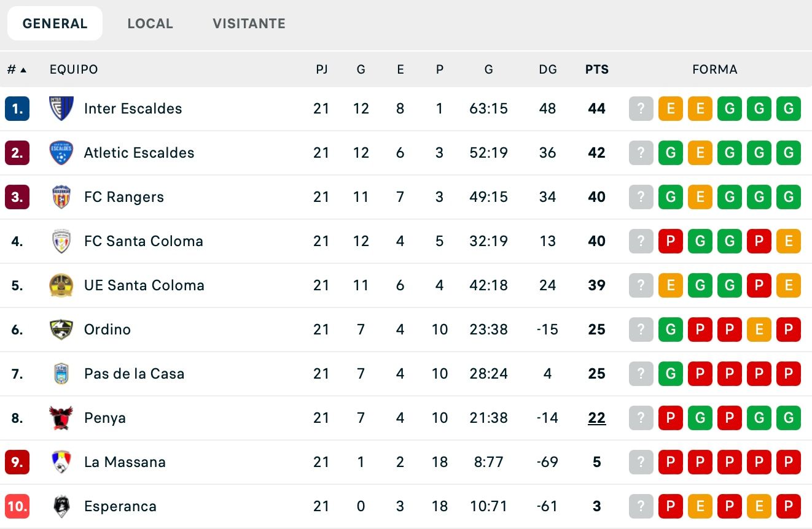The height and width of the screenshot is (529, 812).
Task: Sort the table by PTS column
Action: pyautogui.click(x=596, y=69)
